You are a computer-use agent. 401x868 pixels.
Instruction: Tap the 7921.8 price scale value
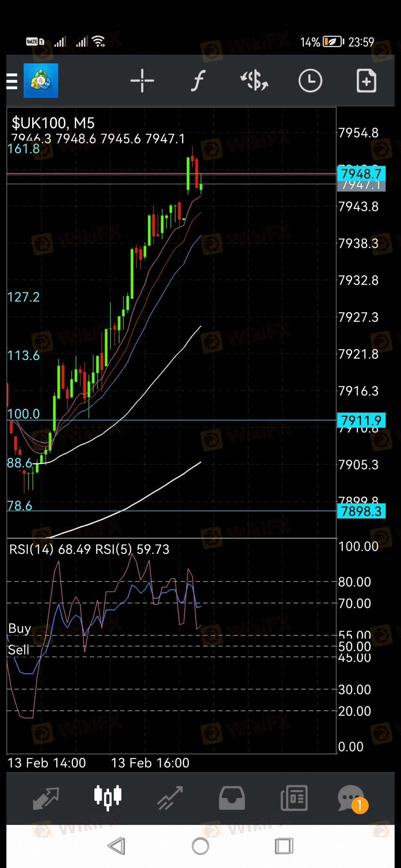(x=358, y=354)
